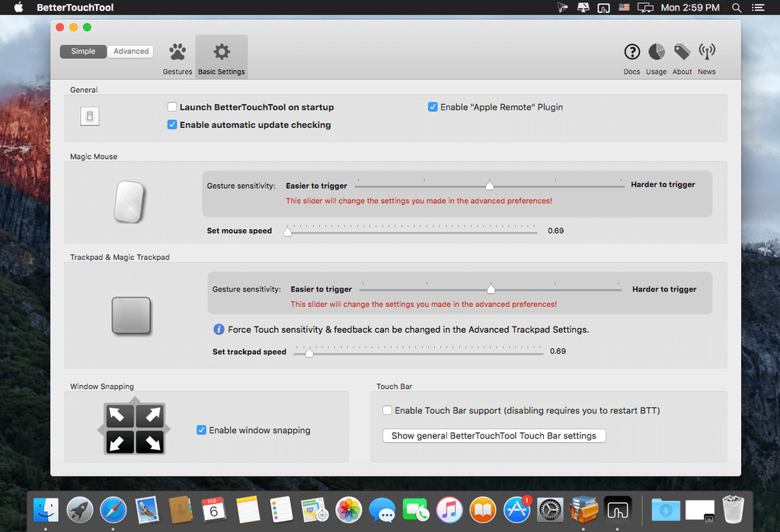Viewport: 780px width, 532px height.
Task: Open Spotlight search in the menu bar
Action: click(736, 8)
